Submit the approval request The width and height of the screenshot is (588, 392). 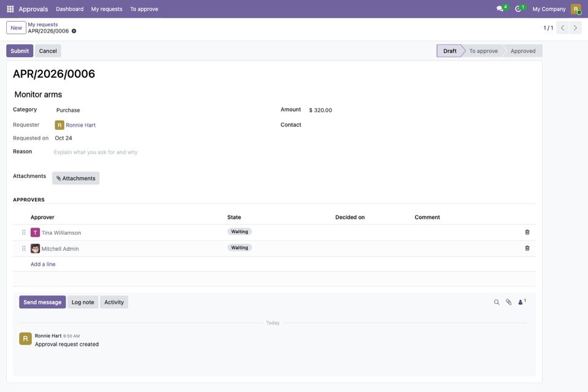pyautogui.click(x=20, y=51)
